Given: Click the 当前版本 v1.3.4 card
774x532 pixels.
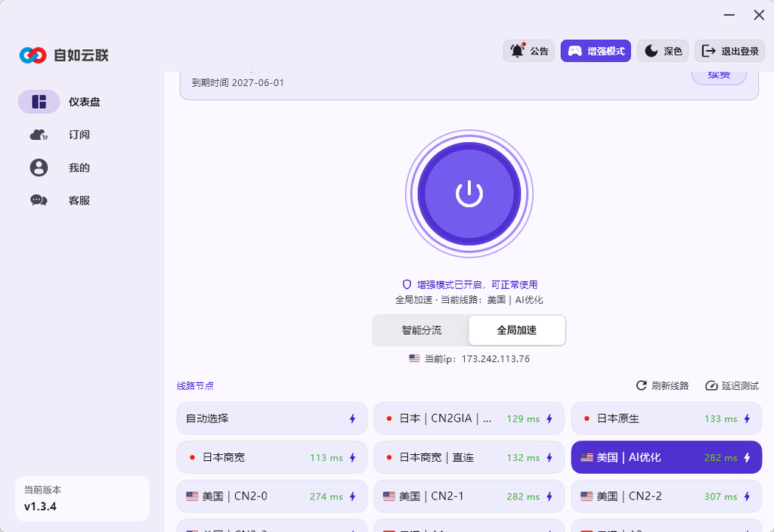Looking at the screenshot, I should click(82, 499).
